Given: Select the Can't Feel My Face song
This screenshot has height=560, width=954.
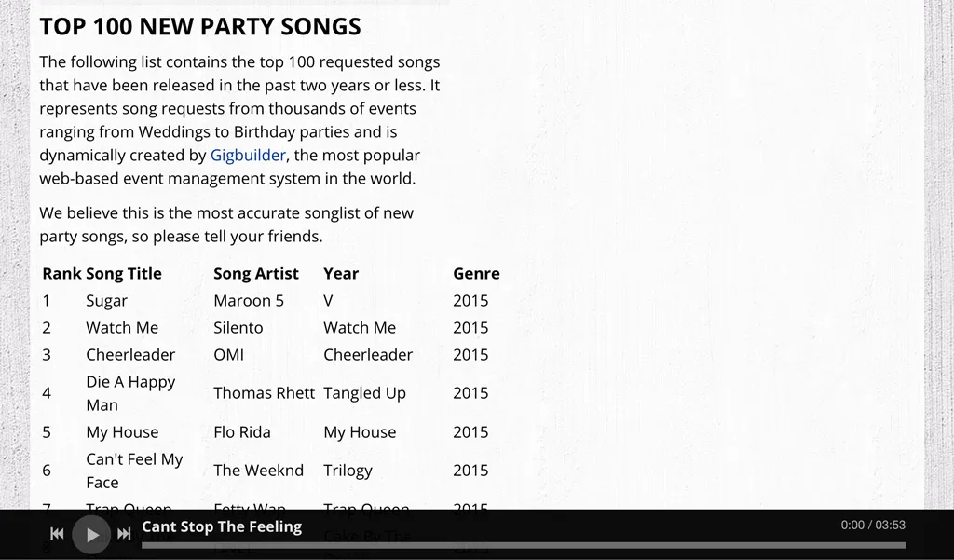Looking at the screenshot, I should 134,471.
